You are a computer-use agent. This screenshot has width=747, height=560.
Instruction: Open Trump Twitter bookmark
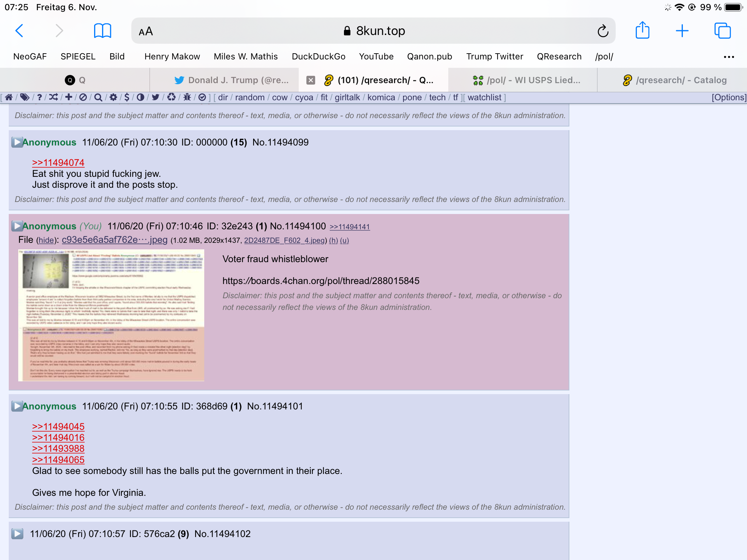pos(495,57)
